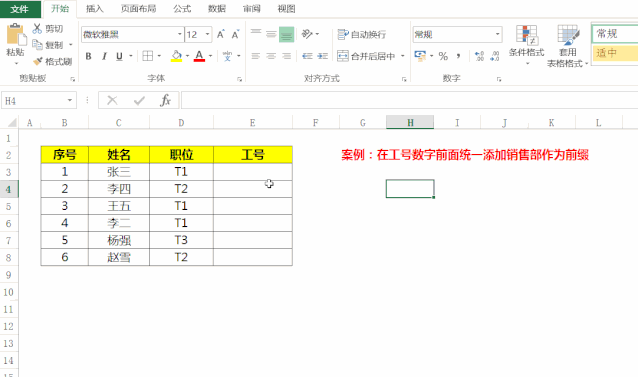Open Conditional Formatting (条件格式)
Viewport: 638px width, 377px height.
527,45
